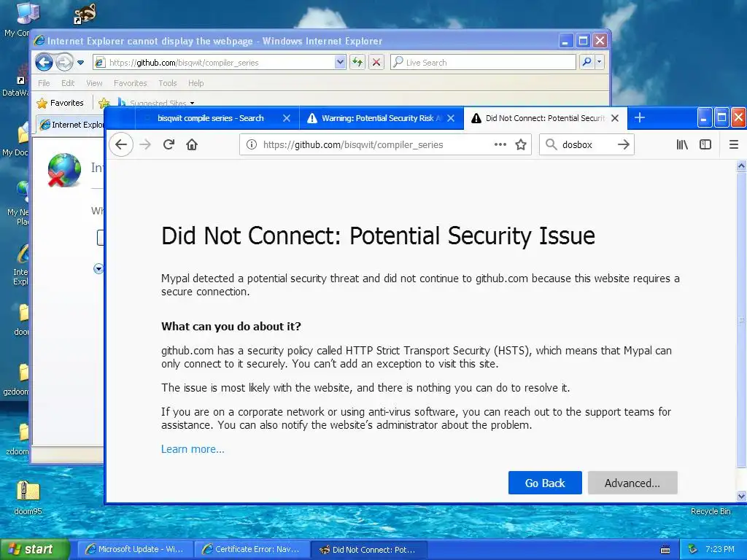The image size is (747, 560).
Task: Open the hamburger application menu
Action: point(734,144)
